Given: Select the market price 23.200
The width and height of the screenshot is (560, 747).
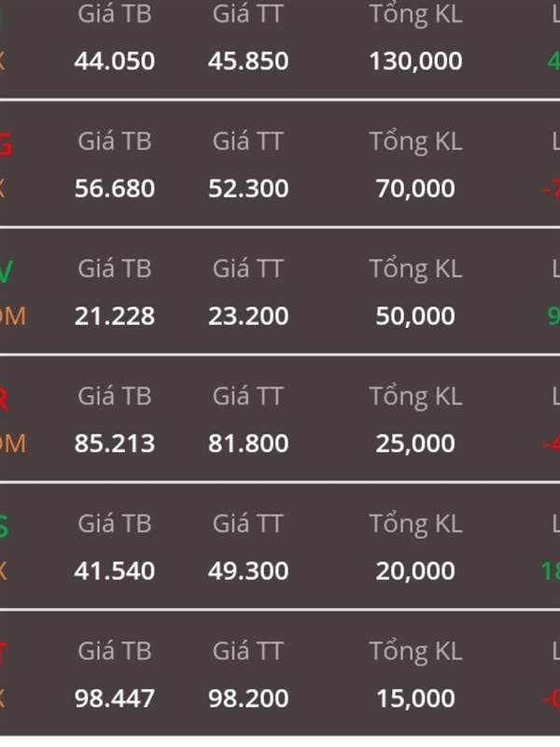Looking at the screenshot, I should coord(248,316).
